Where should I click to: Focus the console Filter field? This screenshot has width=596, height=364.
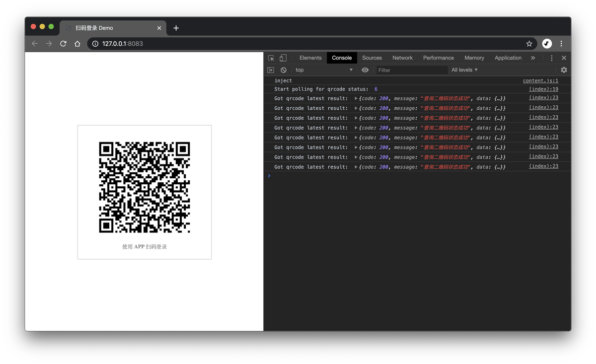tap(412, 70)
